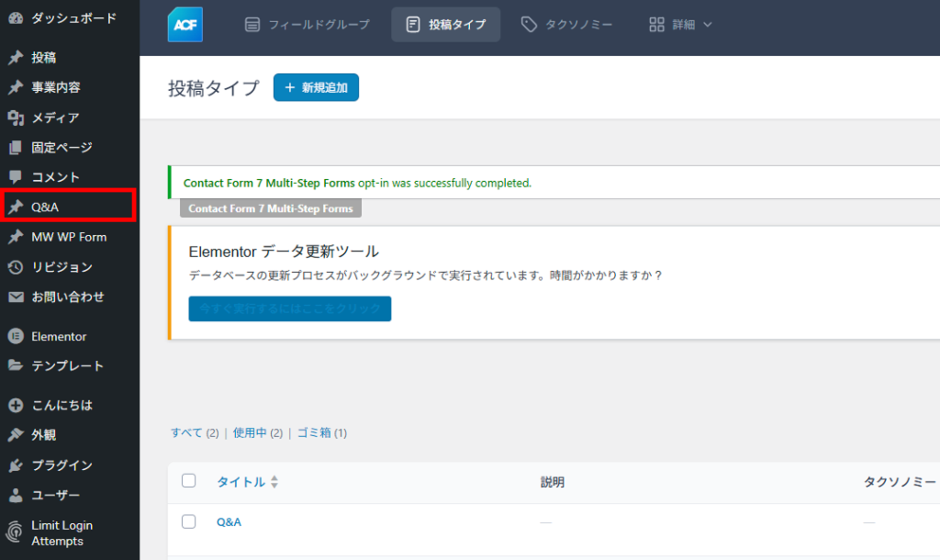Screen dimensions: 940x560
Task: Toggle the select-all checkbox in table header
Action: 189,481
